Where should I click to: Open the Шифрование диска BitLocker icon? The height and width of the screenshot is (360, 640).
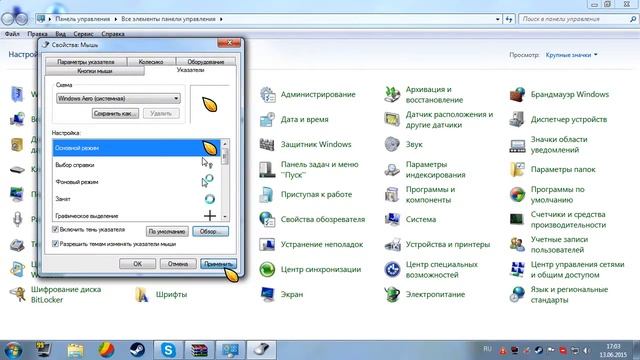[17, 294]
